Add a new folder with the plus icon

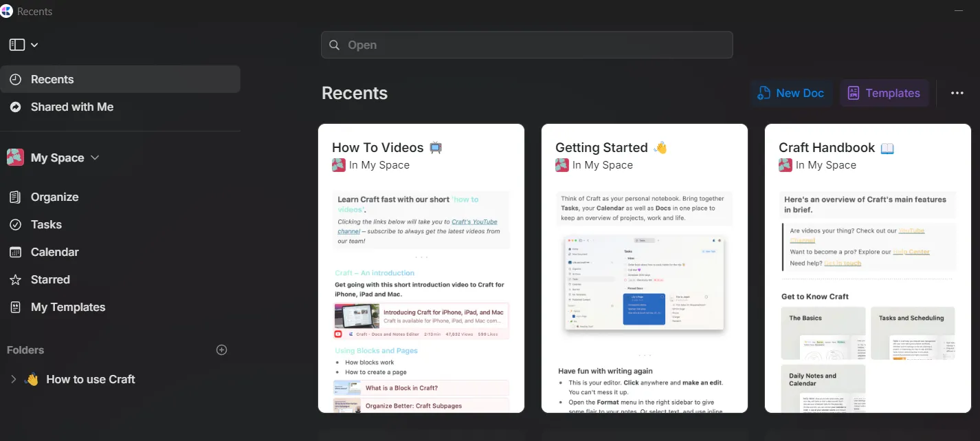221,349
